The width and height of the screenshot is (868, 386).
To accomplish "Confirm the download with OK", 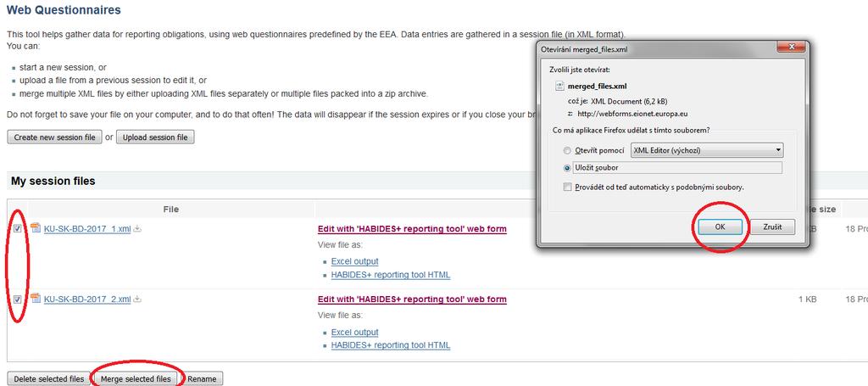I will (720, 227).
